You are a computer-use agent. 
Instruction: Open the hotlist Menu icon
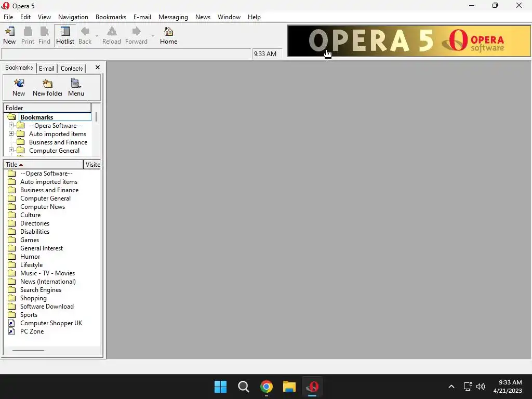(x=76, y=87)
